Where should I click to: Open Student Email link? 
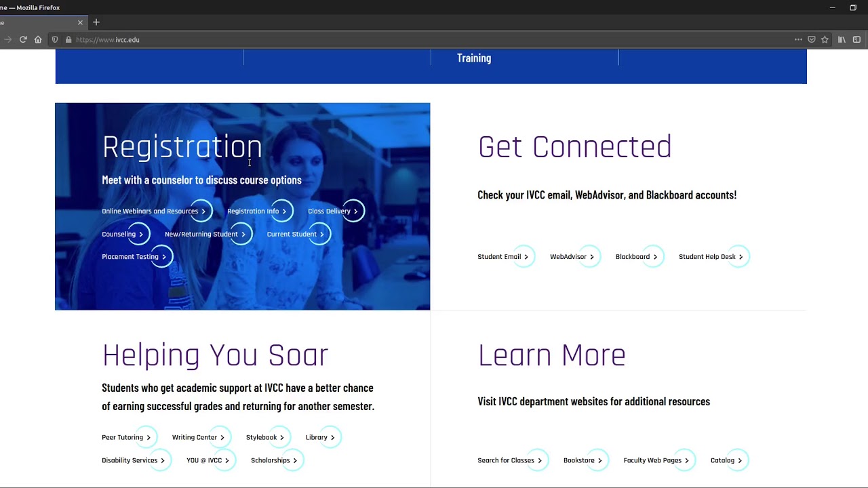coord(505,256)
